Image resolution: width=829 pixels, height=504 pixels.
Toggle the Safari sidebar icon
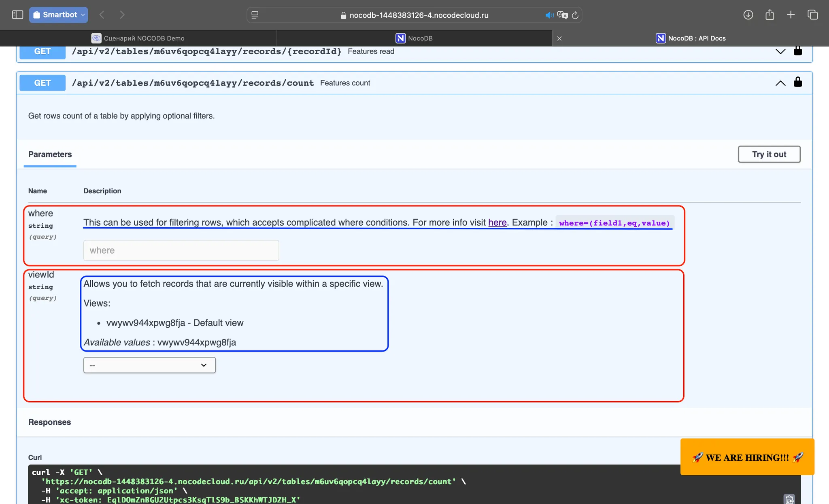click(x=17, y=15)
